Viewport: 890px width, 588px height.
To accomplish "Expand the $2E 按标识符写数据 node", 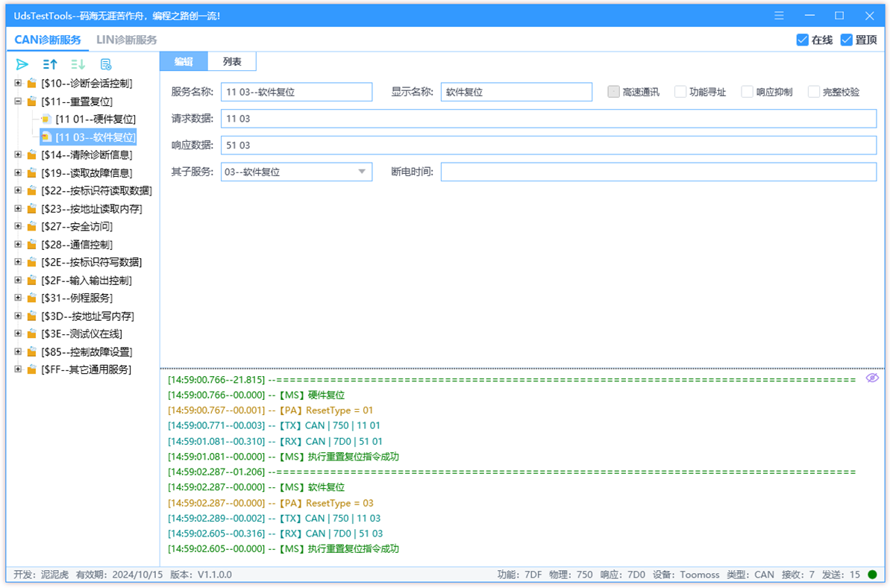I will click(x=18, y=262).
